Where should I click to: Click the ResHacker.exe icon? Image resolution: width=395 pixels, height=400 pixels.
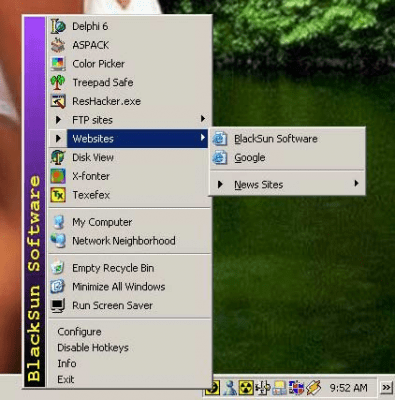coord(58,101)
